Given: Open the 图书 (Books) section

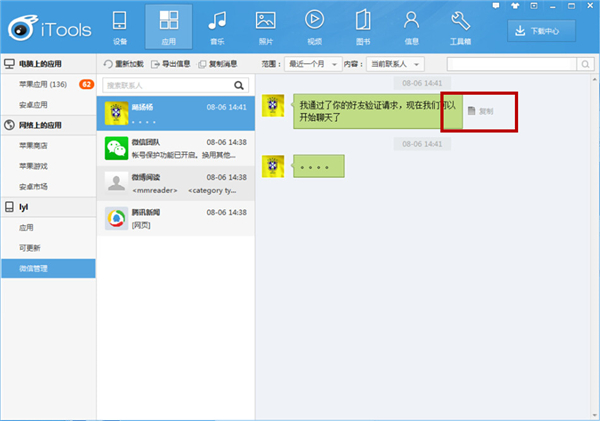Looking at the screenshot, I should coord(363,28).
